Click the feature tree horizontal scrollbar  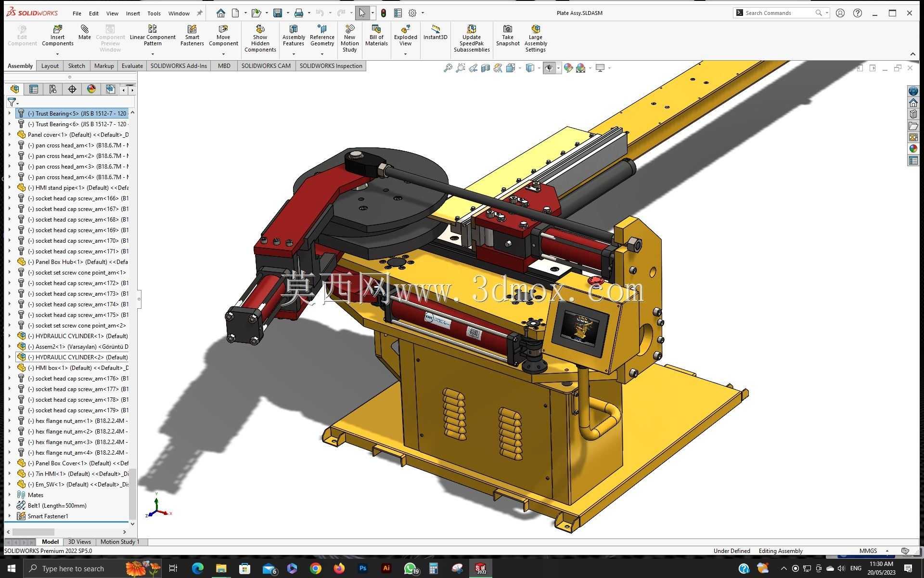(x=33, y=532)
